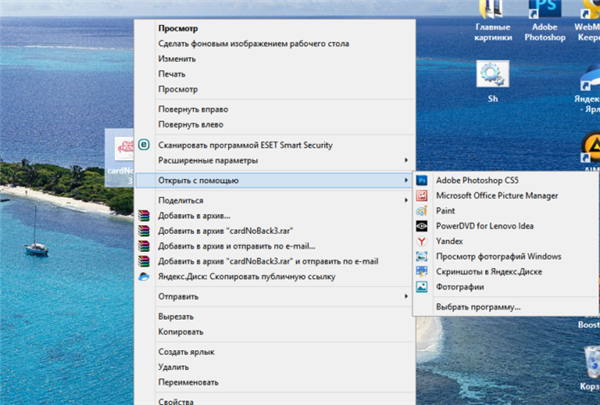This screenshot has width=600, height=405.
Task: Expand the Открыть с помощью submenu arrow
Action: (406, 180)
